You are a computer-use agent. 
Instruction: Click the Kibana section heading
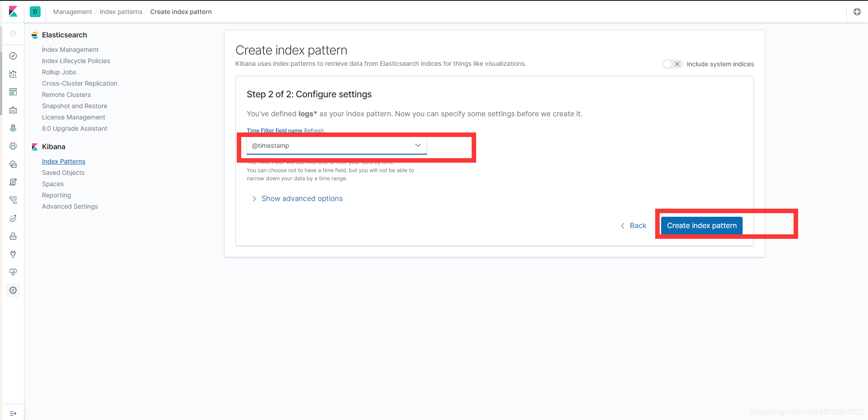[54, 146]
